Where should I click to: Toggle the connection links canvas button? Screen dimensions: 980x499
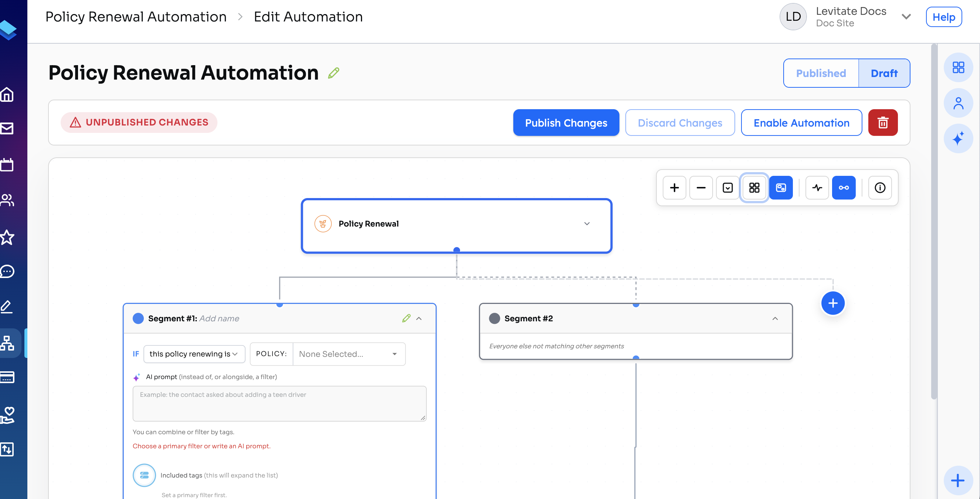pyautogui.click(x=844, y=187)
